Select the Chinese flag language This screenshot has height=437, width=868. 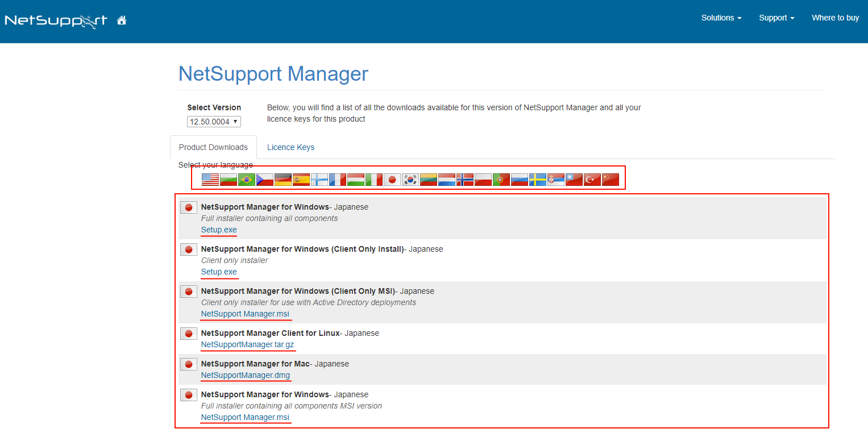click(610, 180)
